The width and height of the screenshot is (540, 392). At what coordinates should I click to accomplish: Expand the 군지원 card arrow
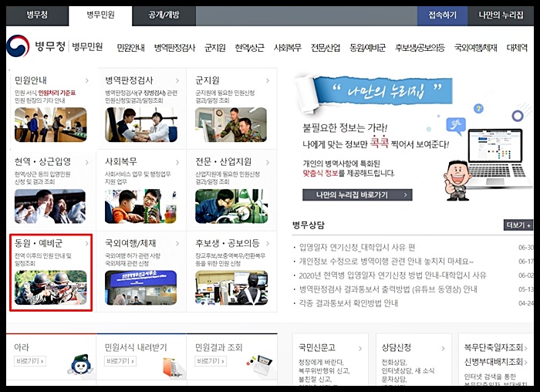tap(268, 80)
